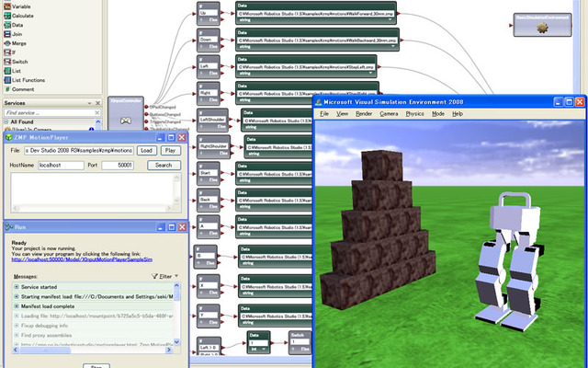Open the localhost XInputMotionPlayerSampleSim link

(82, 259)
